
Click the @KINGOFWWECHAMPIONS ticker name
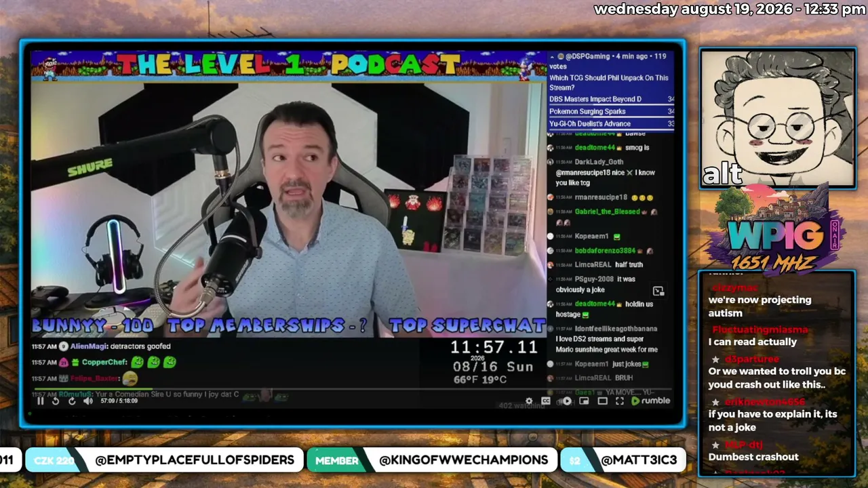464,460
